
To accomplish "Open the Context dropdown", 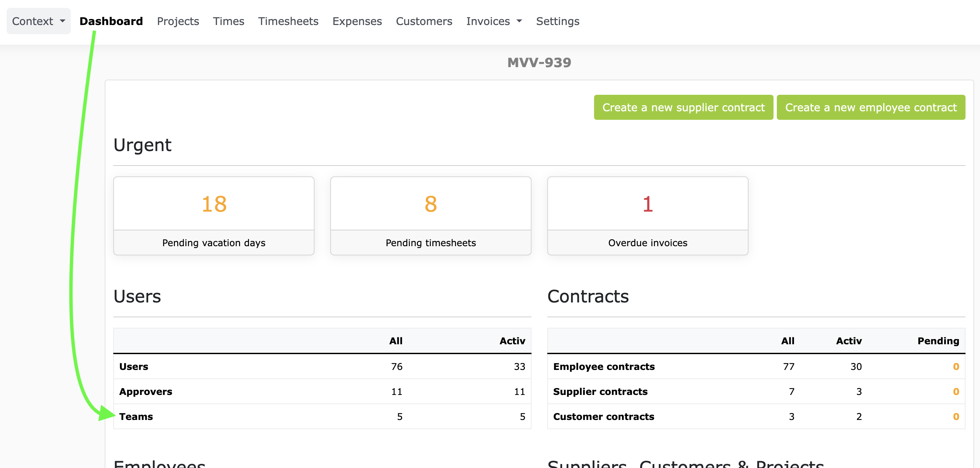I will tap(38, 21).
